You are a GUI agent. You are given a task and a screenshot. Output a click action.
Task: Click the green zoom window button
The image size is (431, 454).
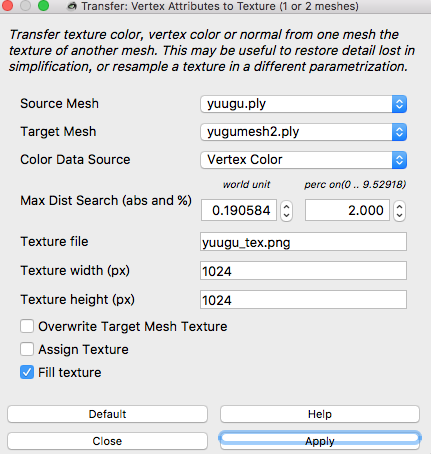point(43,5)
